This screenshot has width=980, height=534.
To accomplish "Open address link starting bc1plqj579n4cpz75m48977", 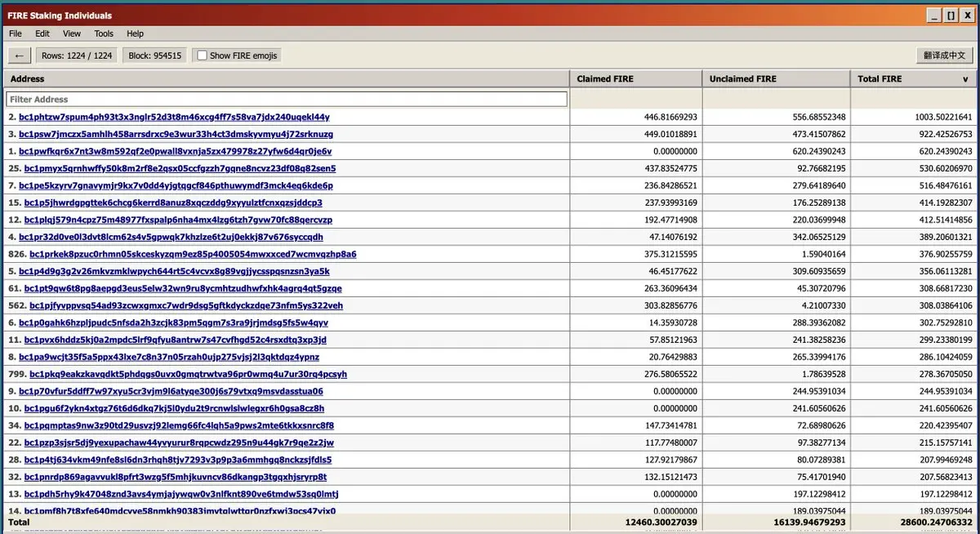I will click(x=178, y=220).
